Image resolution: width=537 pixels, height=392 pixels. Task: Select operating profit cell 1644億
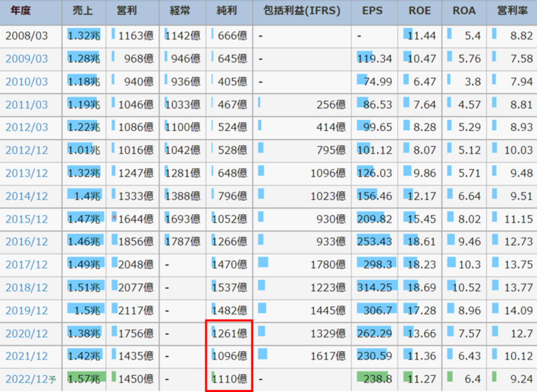coord(132,219)
